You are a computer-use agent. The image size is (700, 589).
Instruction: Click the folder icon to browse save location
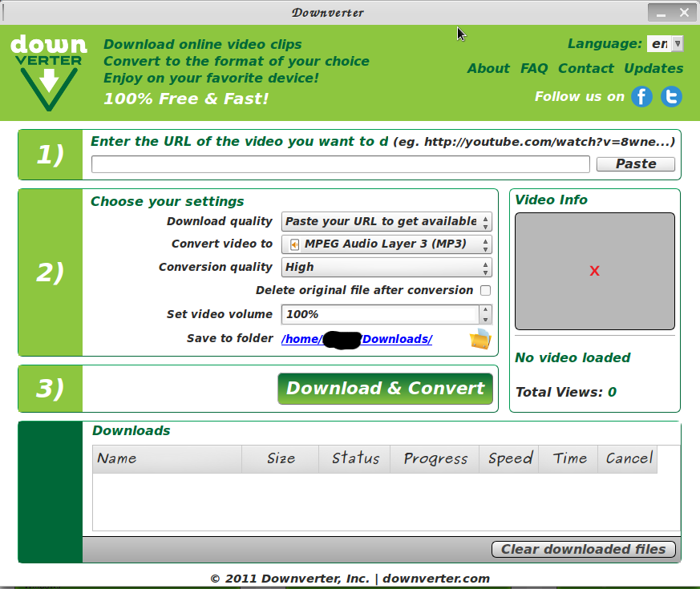480,339
